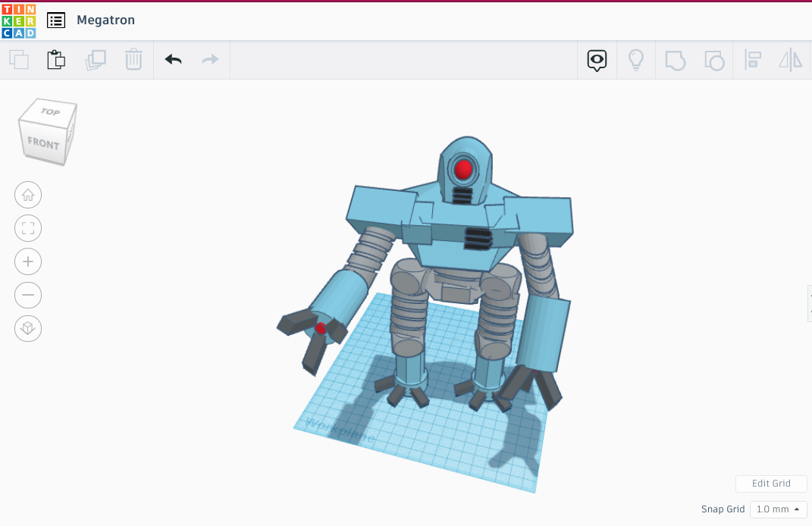Click the Group shapes icon
Screen dimensions: 812x526
676,60
